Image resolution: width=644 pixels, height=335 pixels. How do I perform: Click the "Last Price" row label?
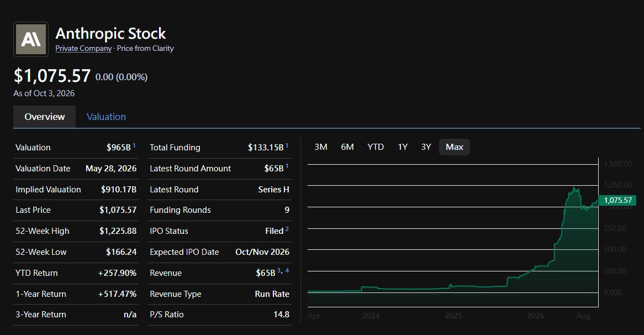pyautogui.click(x=33, y=210)
